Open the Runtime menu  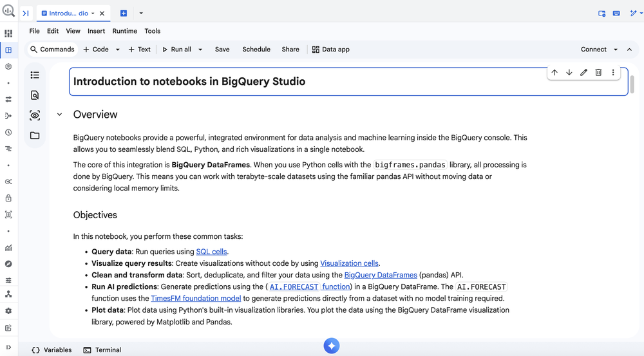pos(125,31)
